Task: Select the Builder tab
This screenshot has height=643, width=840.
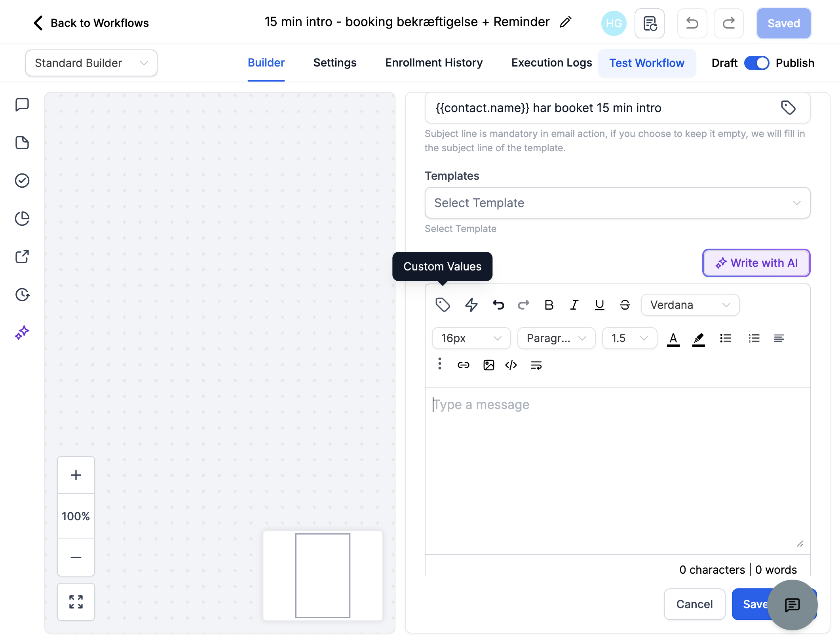Action: 266,63
